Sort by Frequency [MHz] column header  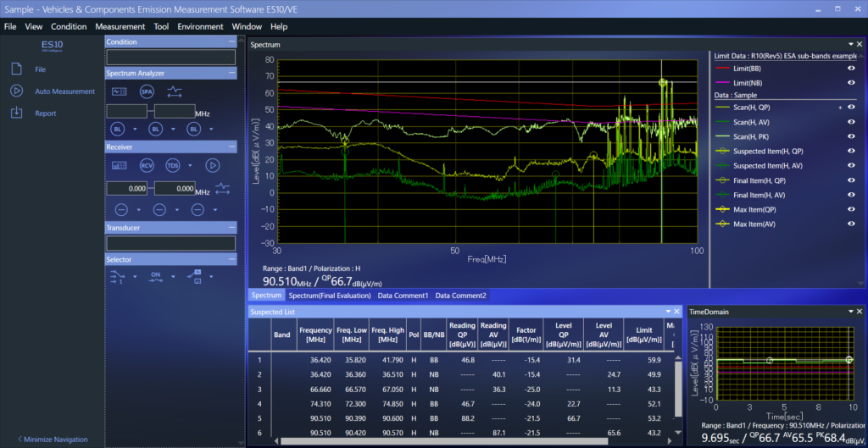point(315,334)
